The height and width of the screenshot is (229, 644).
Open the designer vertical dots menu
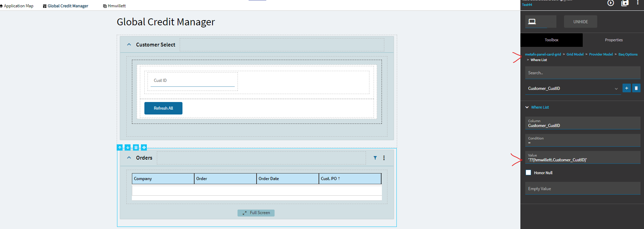coord(638,2)
